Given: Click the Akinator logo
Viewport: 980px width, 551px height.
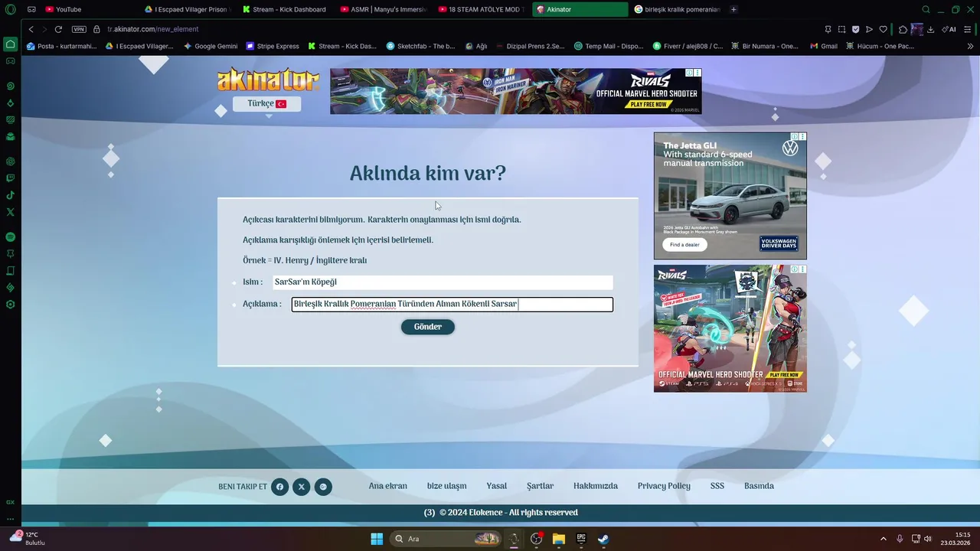Looking at the screenshot, I should pos(268,80).
